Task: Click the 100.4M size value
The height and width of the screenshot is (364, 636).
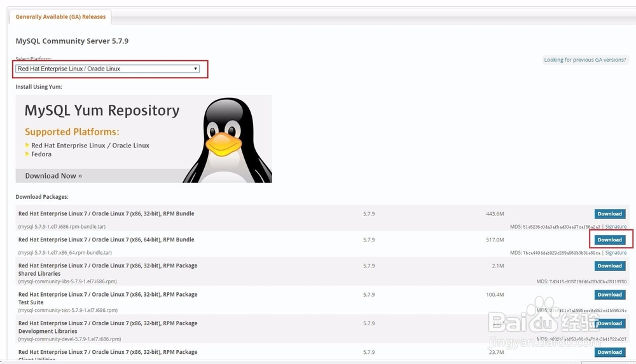Action: (x=495, y=294)
